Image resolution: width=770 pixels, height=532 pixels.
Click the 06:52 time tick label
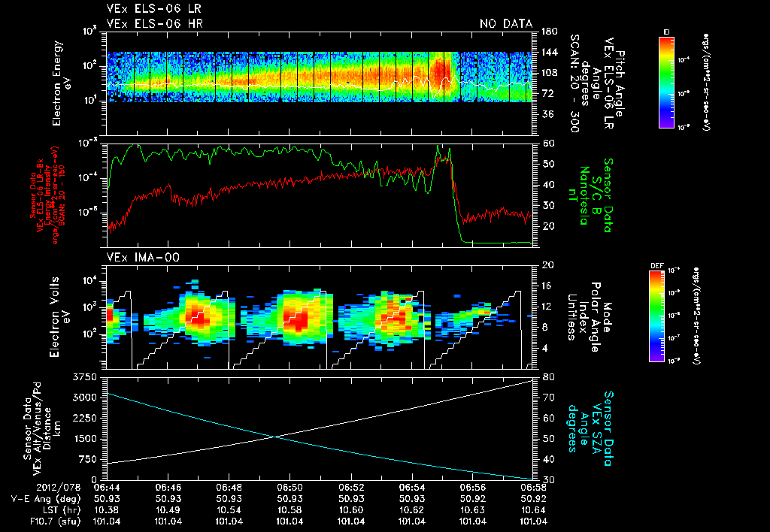(x=350, y=488)
